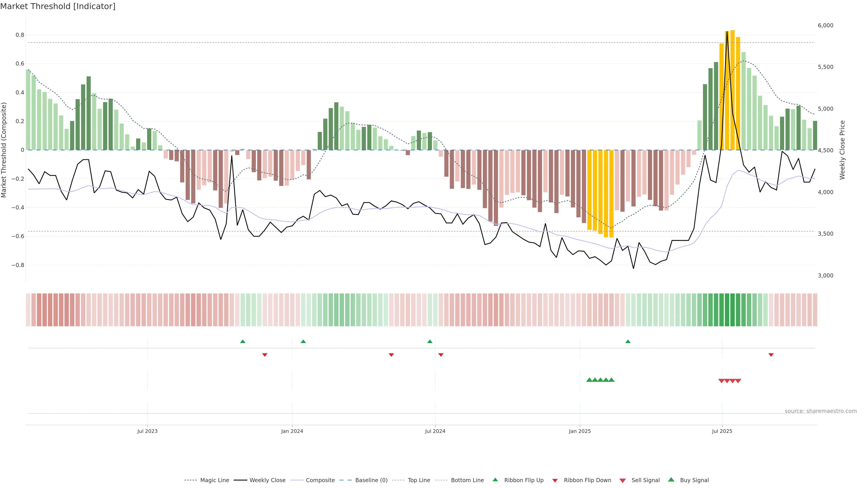Click the Buy Signal legend icon
The image size is (868, 488).
click(671, 480)
